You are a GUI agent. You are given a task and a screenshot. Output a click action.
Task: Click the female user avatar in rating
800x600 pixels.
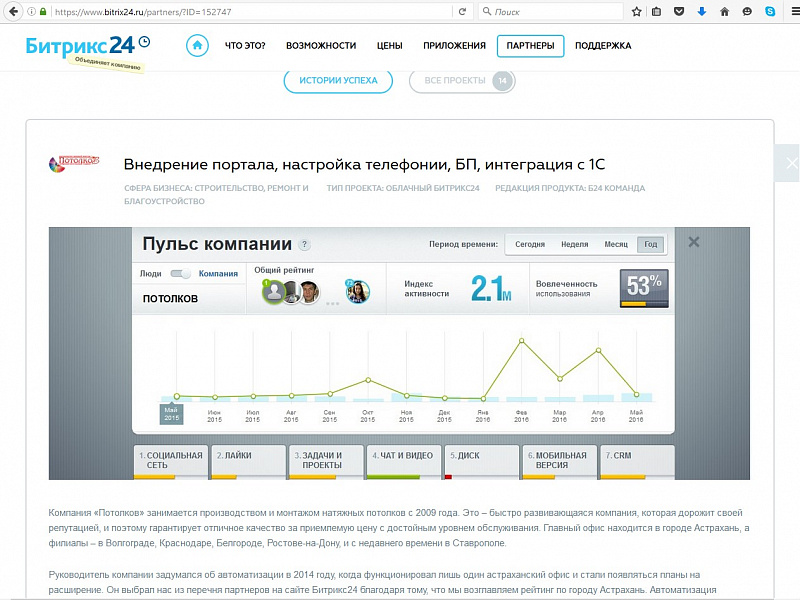358,292
